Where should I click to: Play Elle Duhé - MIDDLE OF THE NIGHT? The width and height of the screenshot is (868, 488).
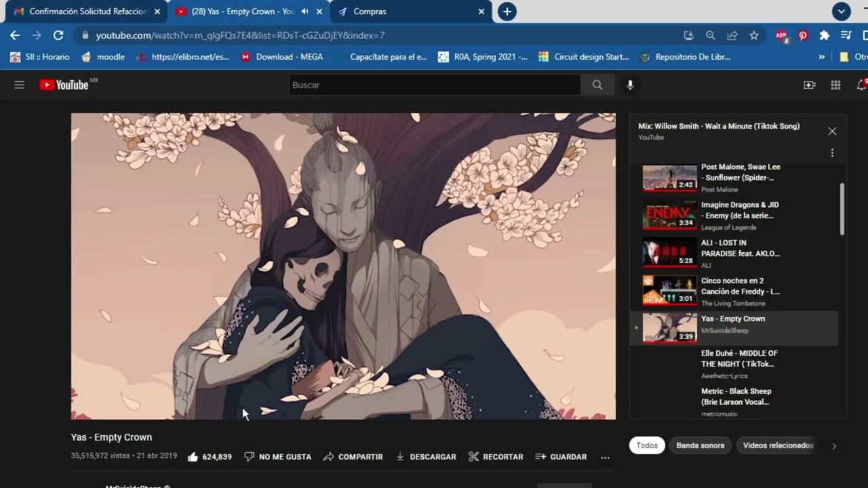tap(734, 364)
